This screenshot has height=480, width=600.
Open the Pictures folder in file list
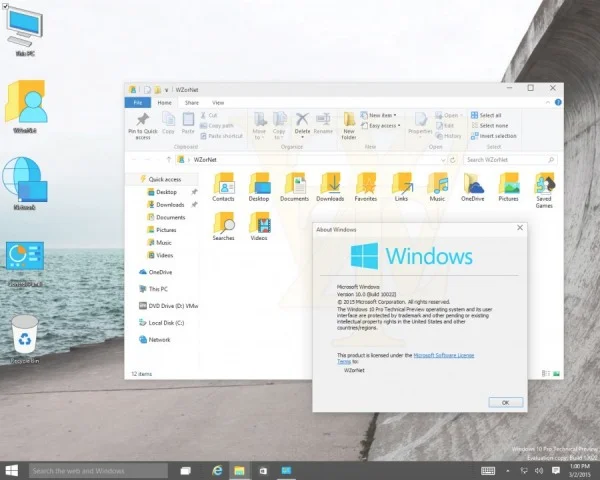pyautogui.click(x=508, y=187)
